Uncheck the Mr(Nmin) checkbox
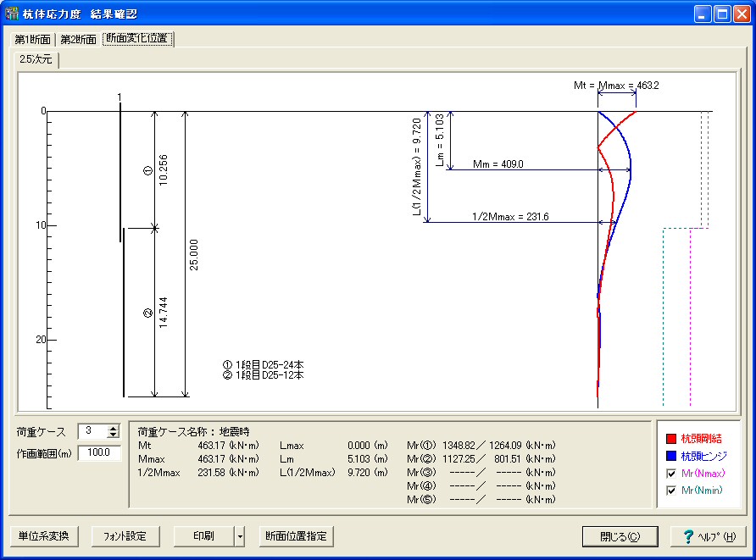 point(671,491)
